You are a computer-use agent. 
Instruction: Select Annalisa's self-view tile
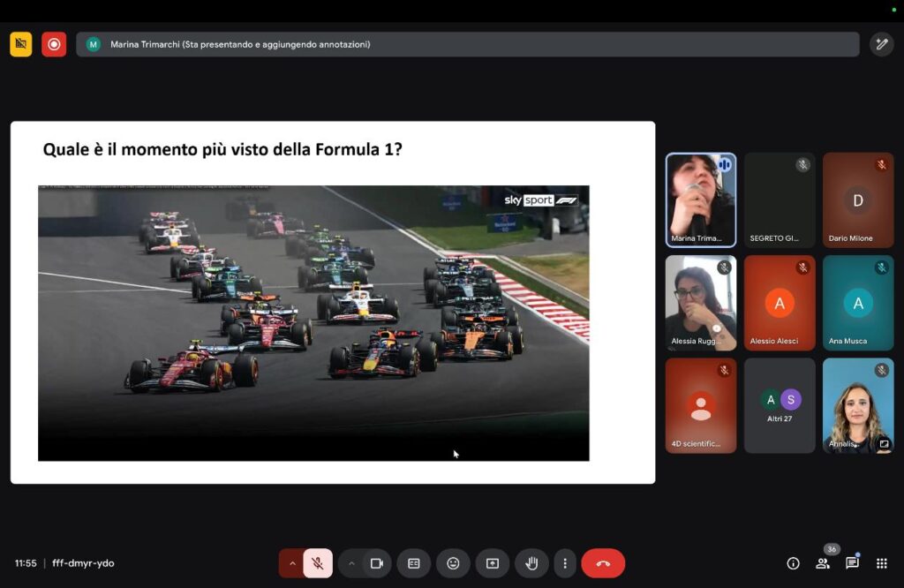[858, 405]
